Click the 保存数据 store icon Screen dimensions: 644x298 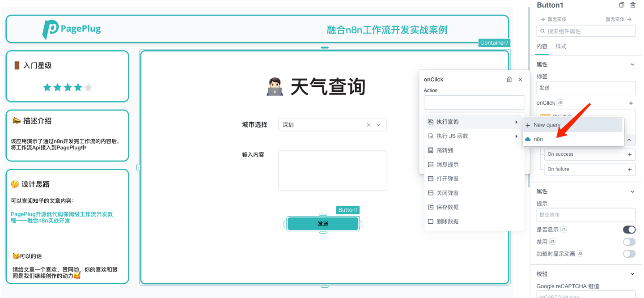(x=431, y=207)
